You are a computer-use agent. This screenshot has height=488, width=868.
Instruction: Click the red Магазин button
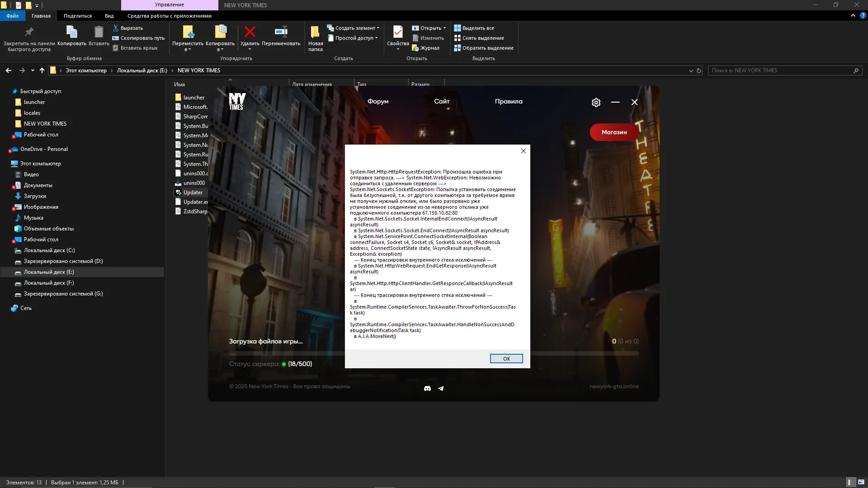614,132
